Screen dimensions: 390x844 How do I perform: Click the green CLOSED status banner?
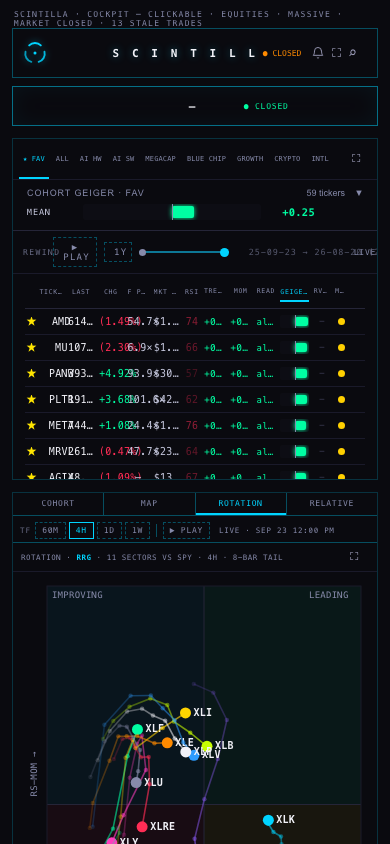(266, 107)
